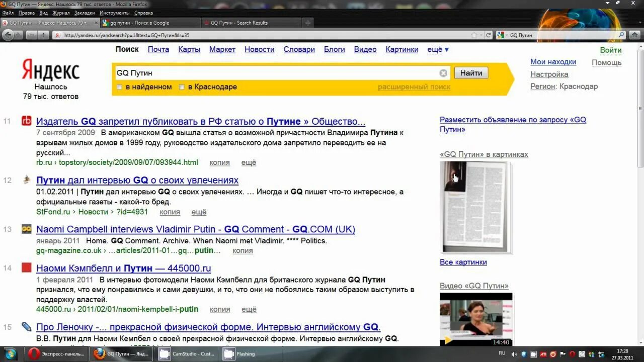Click the red square favicon beside result 14
Viewport: 644px width, 362px height.
[27, 267]
